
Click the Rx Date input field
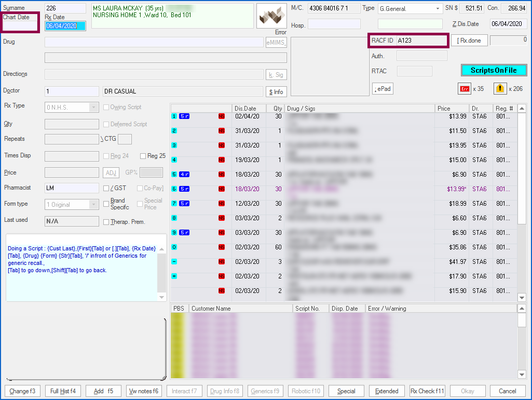click(x=65, y=26)
